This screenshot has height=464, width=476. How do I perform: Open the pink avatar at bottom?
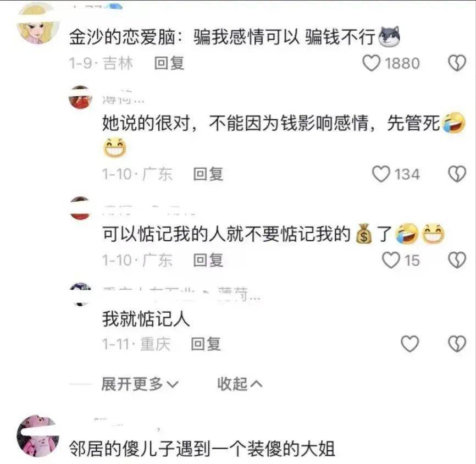(38, 436)
